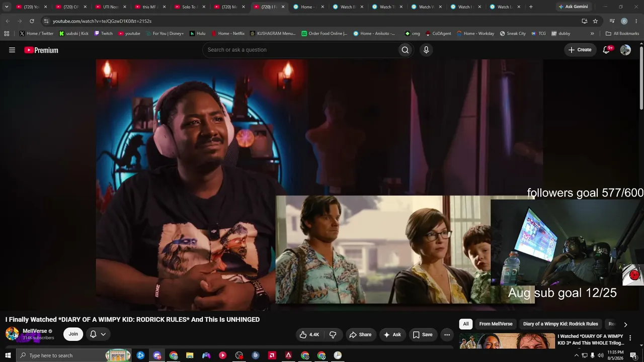The width and height of the screenshot is (644, 362).
Task: Open File Explorer from the taskbar
Action: click(190, 355)
